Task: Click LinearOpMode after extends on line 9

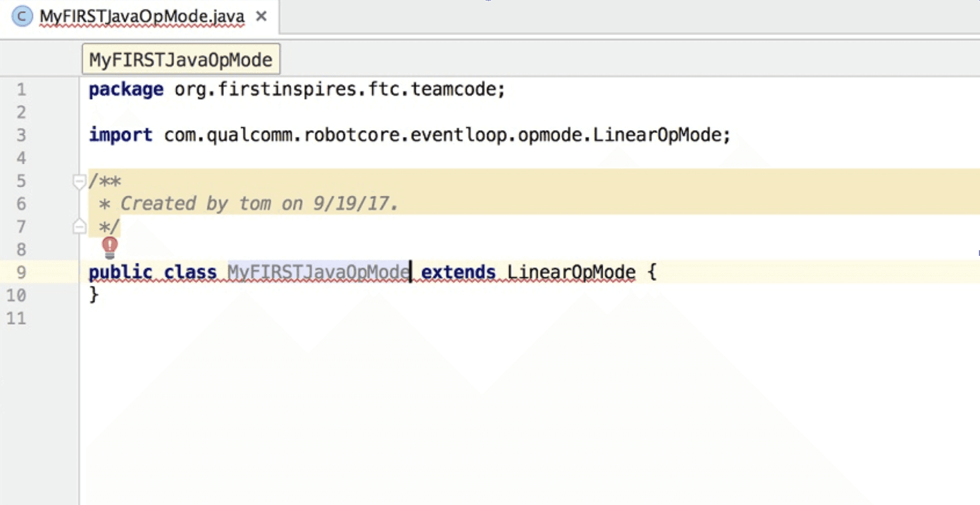Action: 571,272
